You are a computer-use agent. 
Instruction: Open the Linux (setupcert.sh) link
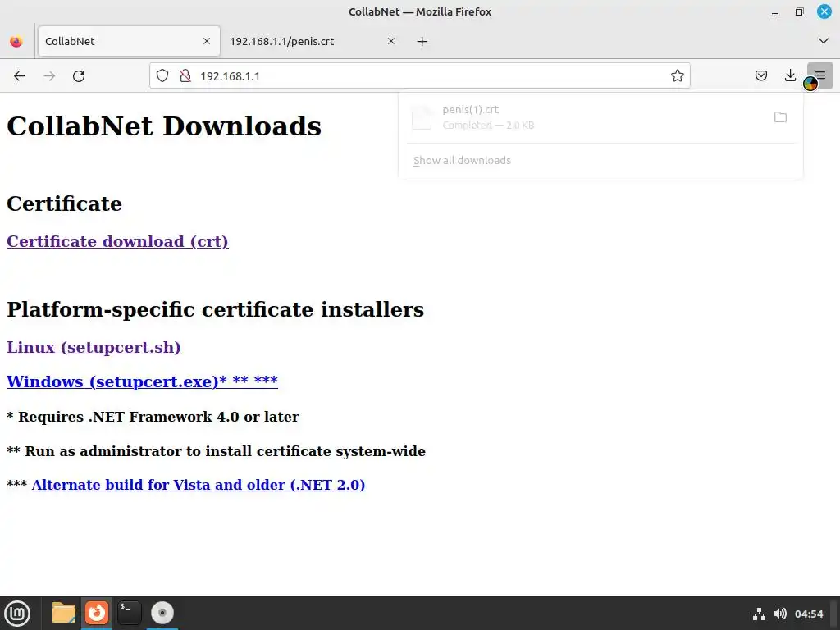tap(94, 347)
